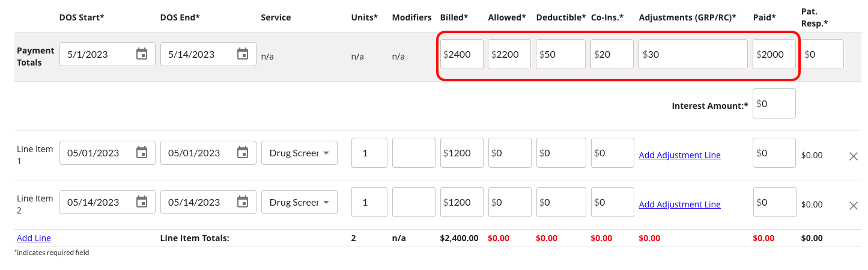Remove Line Item 2 with the X icon
Viewport: 868px width, 270px height.
(x=853, y=206)
